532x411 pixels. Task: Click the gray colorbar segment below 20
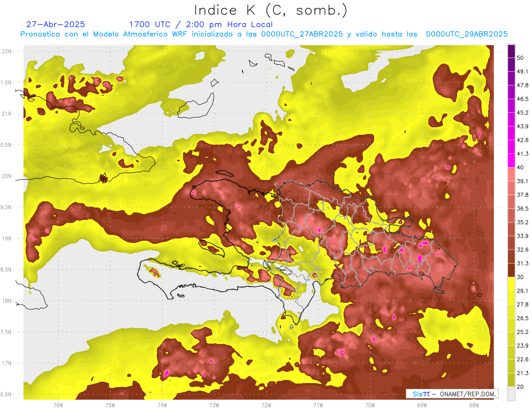(511, 394)
